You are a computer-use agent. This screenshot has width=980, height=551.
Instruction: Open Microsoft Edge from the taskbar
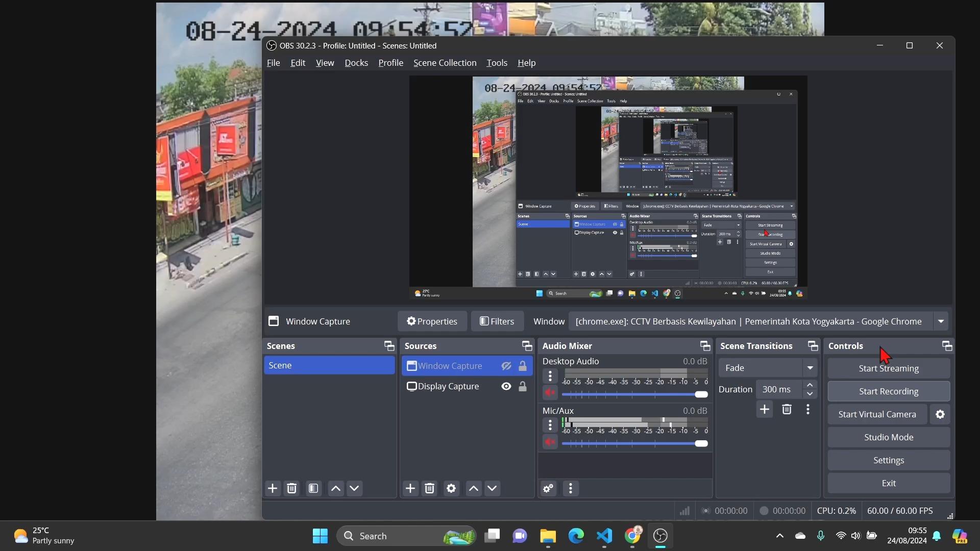576,536
